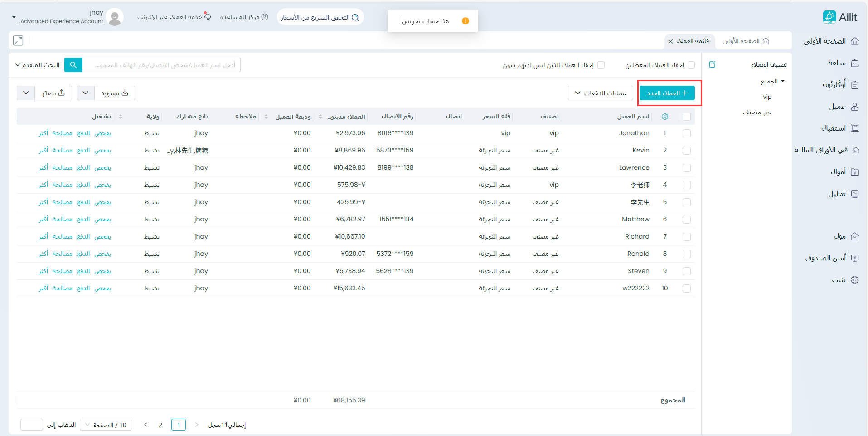Open the البحث المتقدم advanced search
This screenshot has width=868, height=436.
[x=37, y=65]
